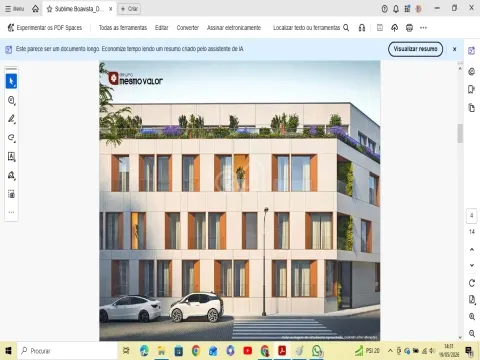Viewport: 480px width, 360px height.
Task: Go to the Home view icon
Action: pyautogui.click(x=35, y=9)
